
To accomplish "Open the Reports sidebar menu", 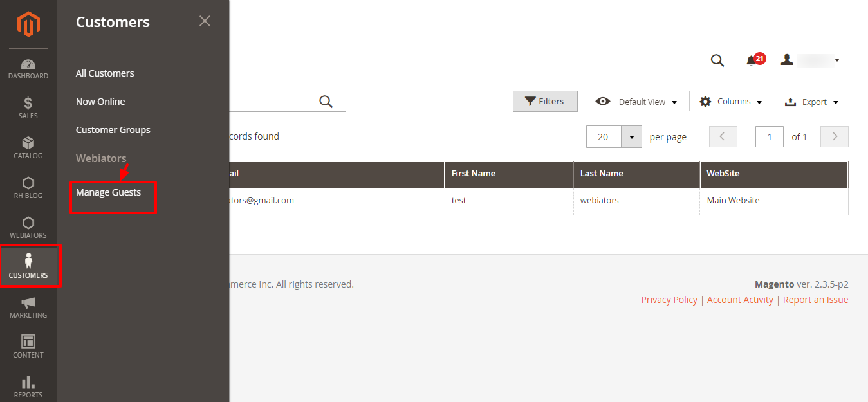I will tap(28, 387).
